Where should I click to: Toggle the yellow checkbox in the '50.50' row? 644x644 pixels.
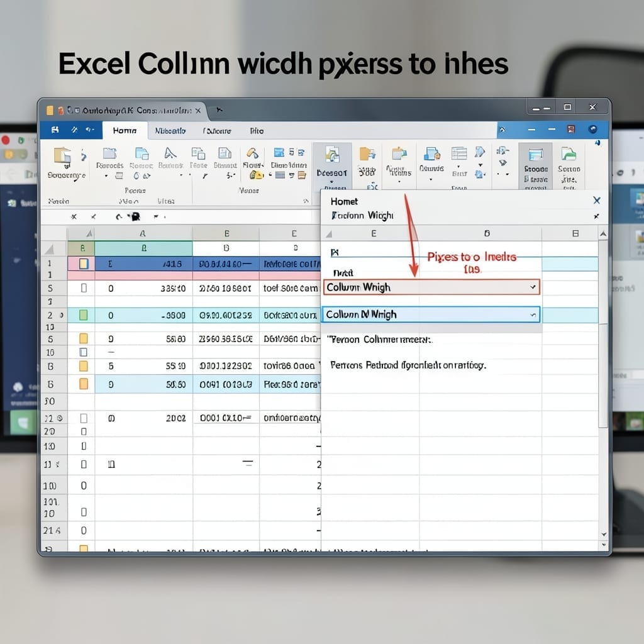pyautogui.click(x=84, y=384)
